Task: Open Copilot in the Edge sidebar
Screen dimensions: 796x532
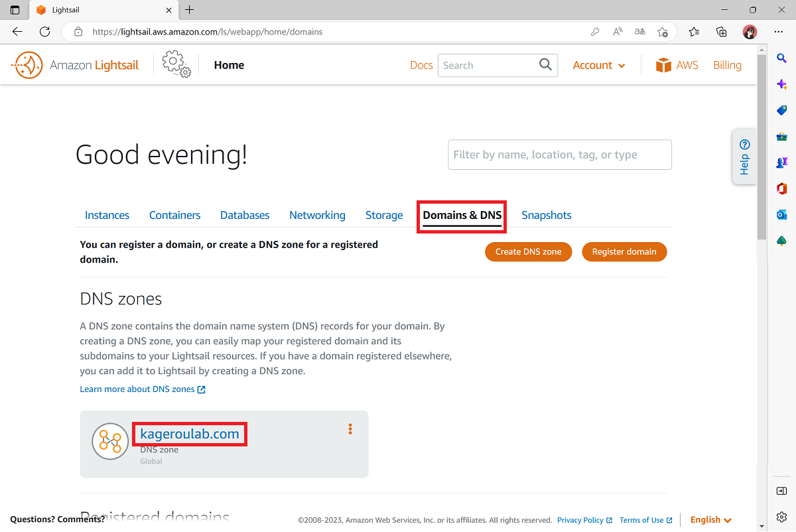Action: [x=781, y=84]
